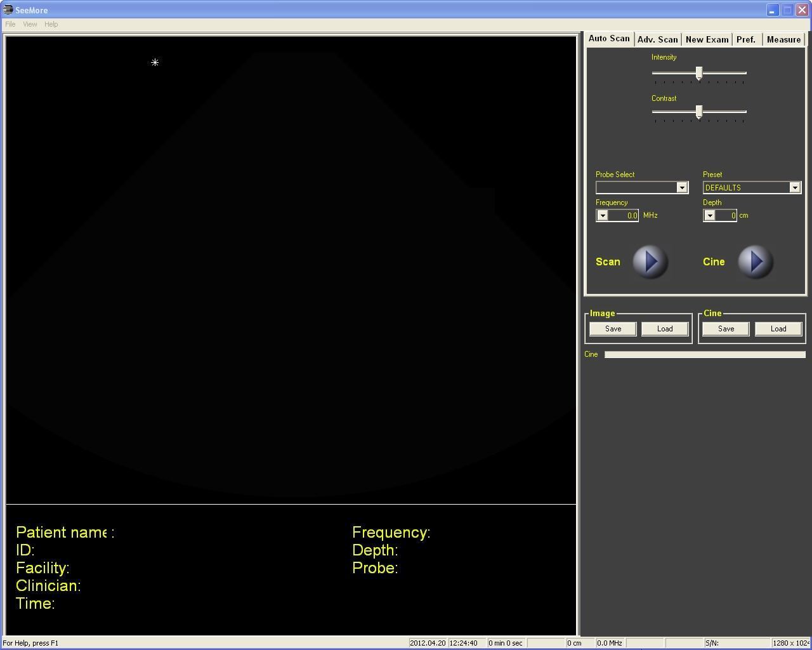Click Save in the Image group
812x650 pixels.
613,329
